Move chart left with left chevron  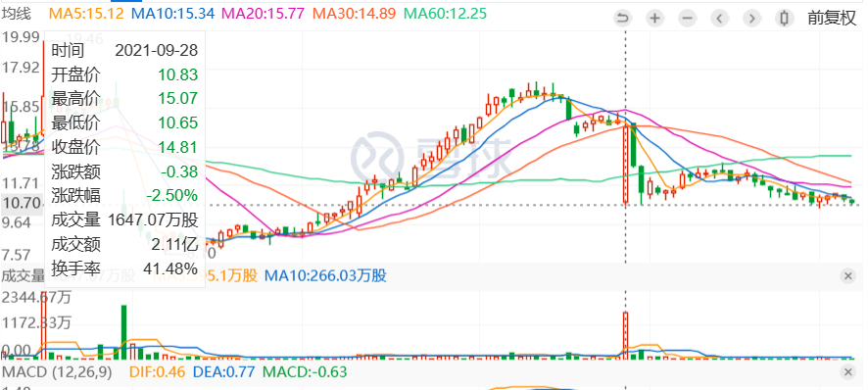tap(719, 19)
